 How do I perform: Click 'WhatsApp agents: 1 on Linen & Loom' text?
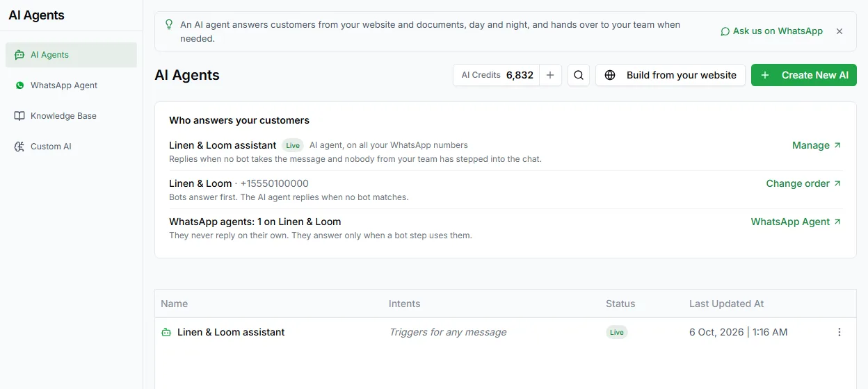[255, 222]
